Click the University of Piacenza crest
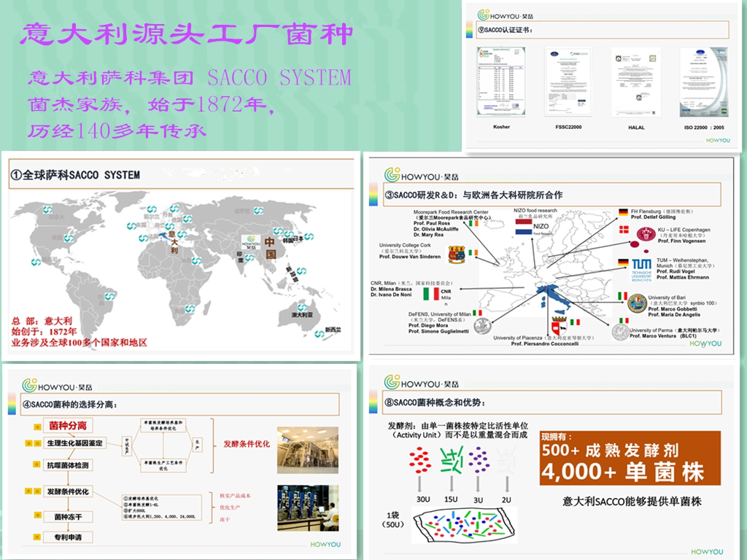Screen dimensions: 747x560 pos(559,326)
